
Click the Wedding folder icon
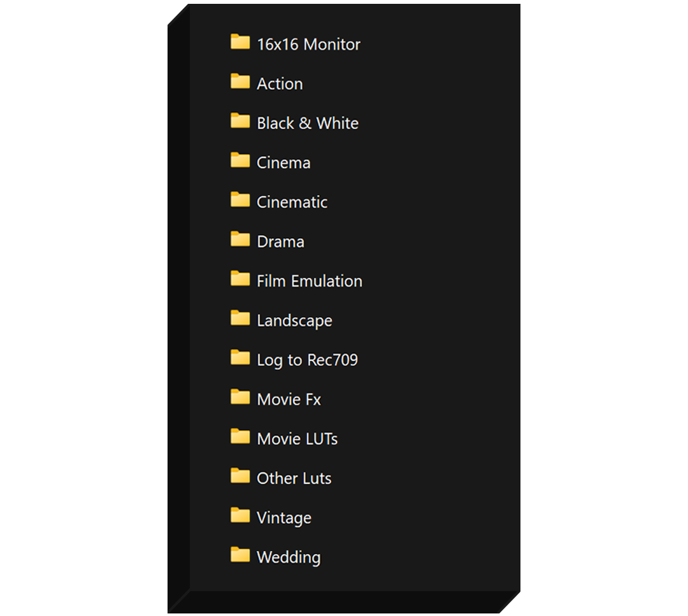240,555
